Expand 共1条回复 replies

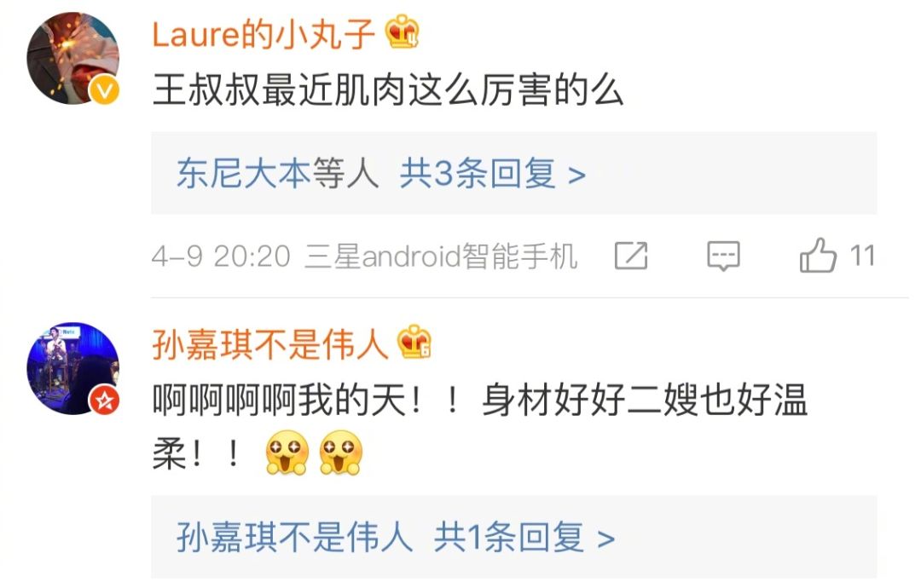pos(524,538)
